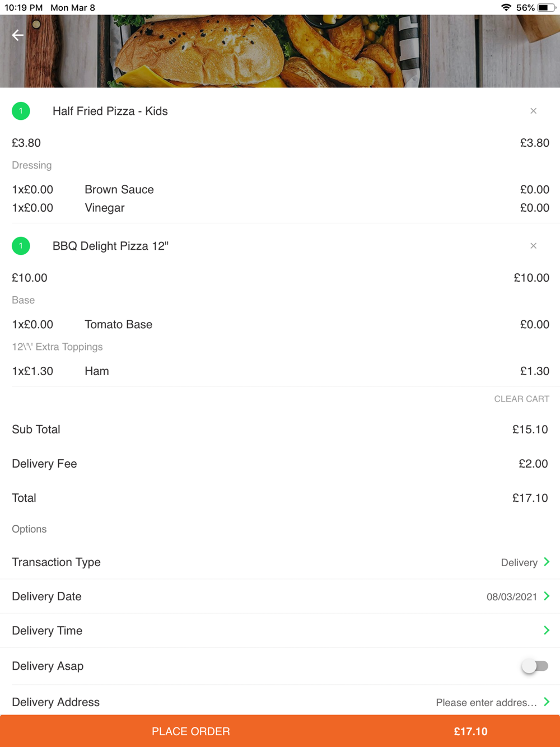The image size is (560, 747).
Task: Select the Delivery Date row
Action: coord(280,596)
